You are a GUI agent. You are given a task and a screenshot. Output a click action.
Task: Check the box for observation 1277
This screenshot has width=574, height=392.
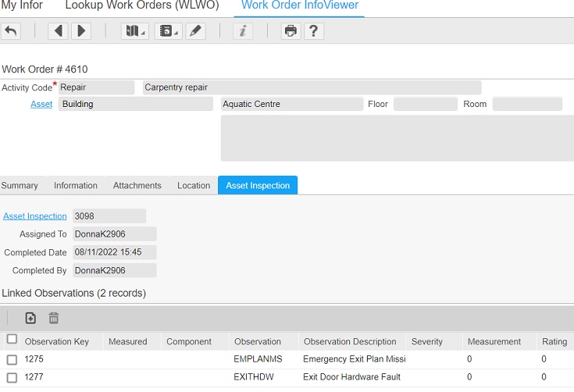[x=12, y=377]
